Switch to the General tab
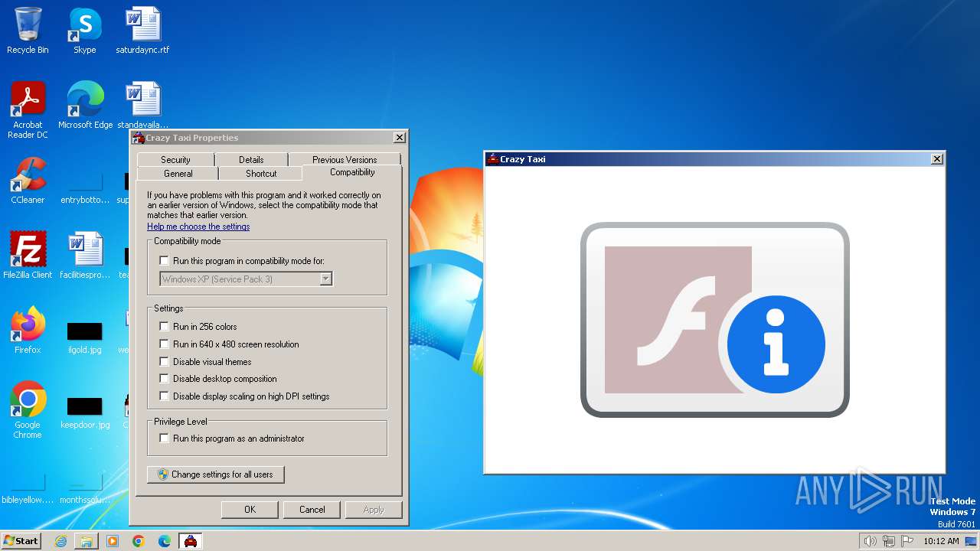Image resolution: width=980 pixels, height=551 pixels. click(x=178, y=174)
